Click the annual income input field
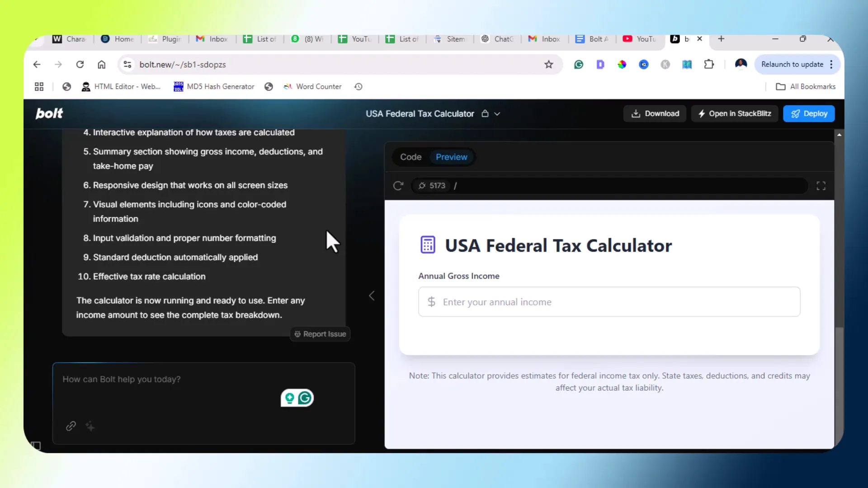The height and width of the screenshot is (488, 868). (x=609, y=302)
